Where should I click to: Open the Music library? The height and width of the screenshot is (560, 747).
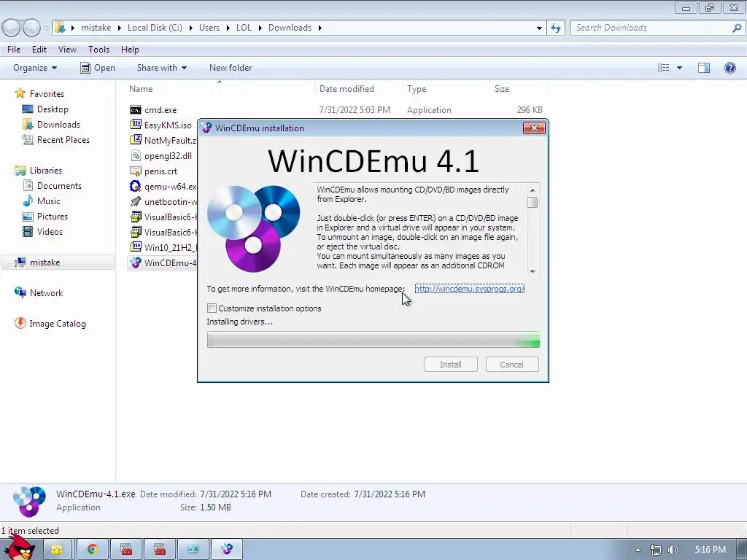tap(49, 201)
